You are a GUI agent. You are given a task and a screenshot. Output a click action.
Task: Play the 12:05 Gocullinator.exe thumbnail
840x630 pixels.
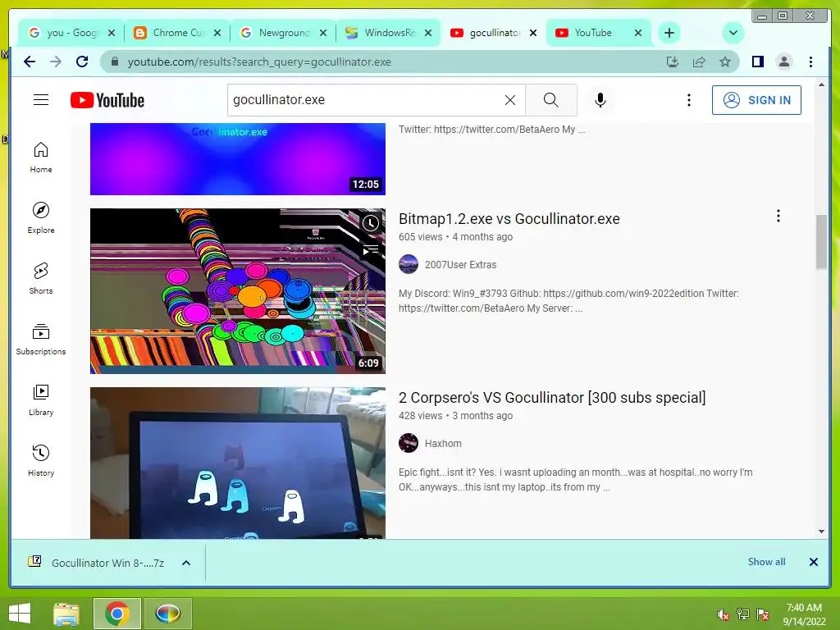click(237, 158)
